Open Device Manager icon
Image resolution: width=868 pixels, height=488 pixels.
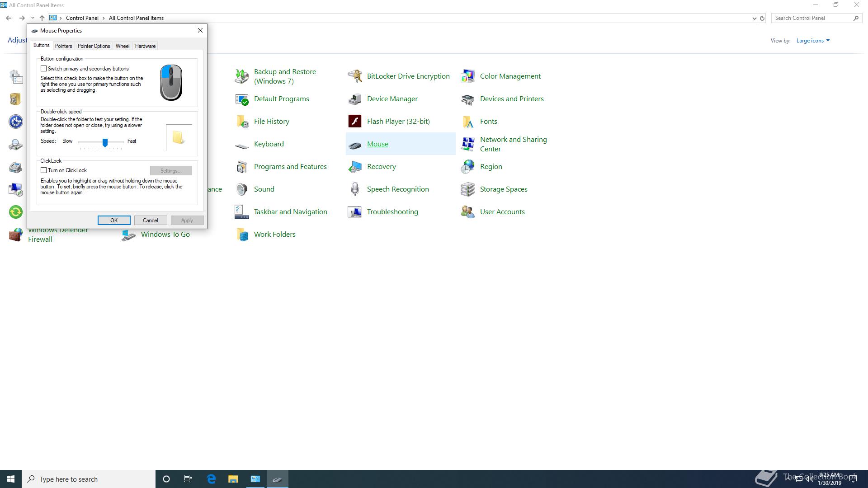tap(355, 99)
